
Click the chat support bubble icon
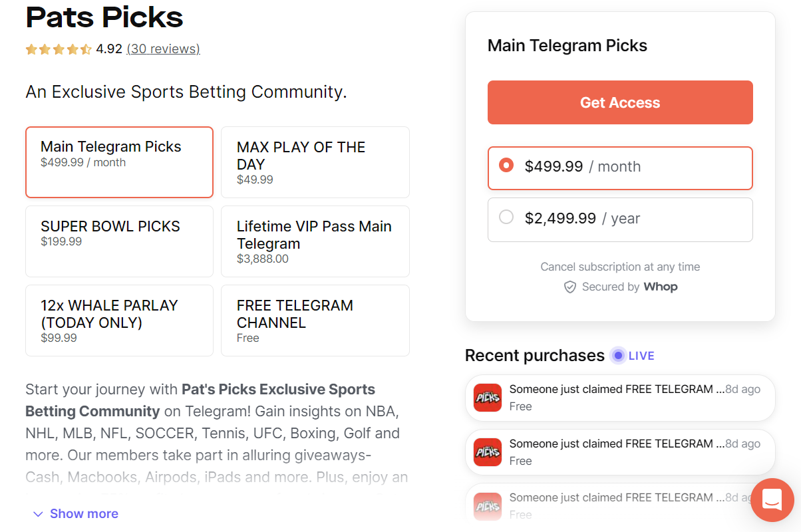[772, 499]
